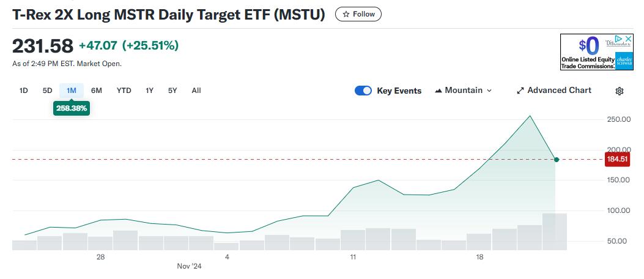Click the Mountain chart type icon
This screenshot has width=644, height=279.
coord(439,91)
